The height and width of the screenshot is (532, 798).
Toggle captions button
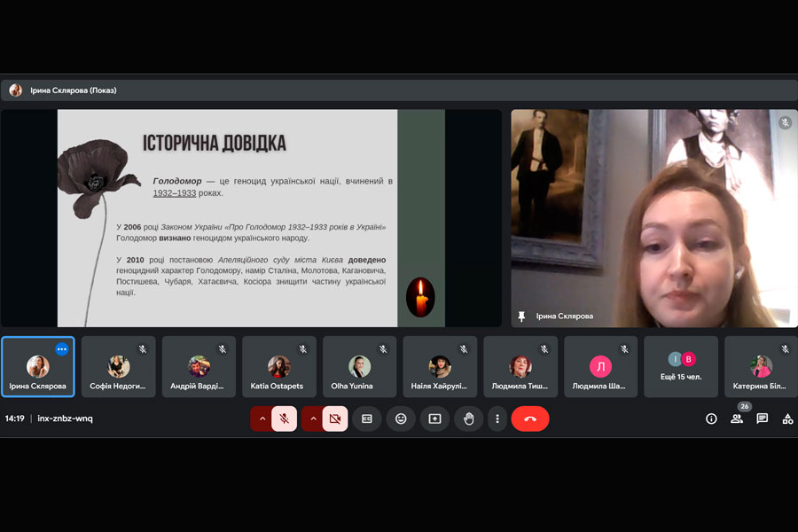[x=367, y=419]
